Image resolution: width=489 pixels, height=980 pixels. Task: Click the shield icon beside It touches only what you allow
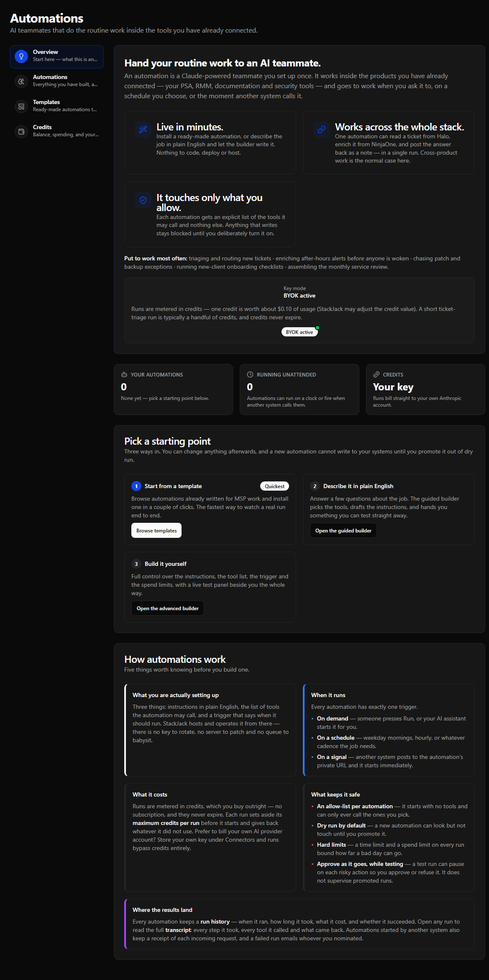143,200
